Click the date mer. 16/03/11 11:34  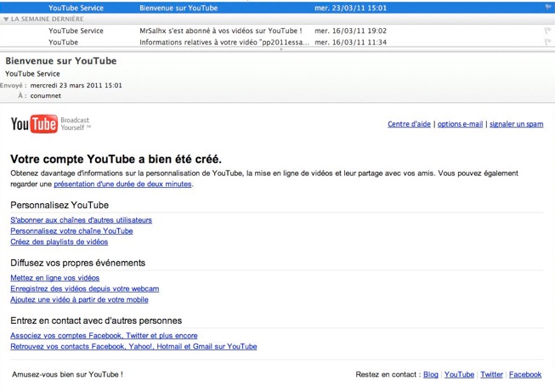[x=350, y=43]
